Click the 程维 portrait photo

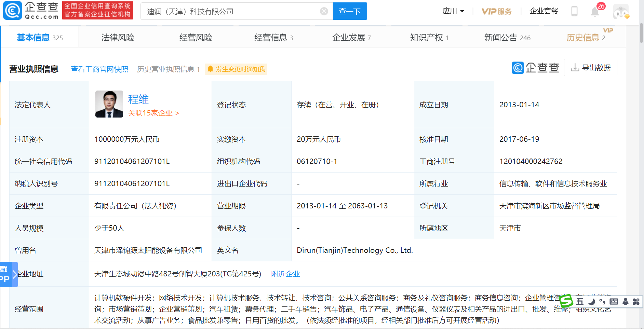pyautogui.click(x=109, y=104)
